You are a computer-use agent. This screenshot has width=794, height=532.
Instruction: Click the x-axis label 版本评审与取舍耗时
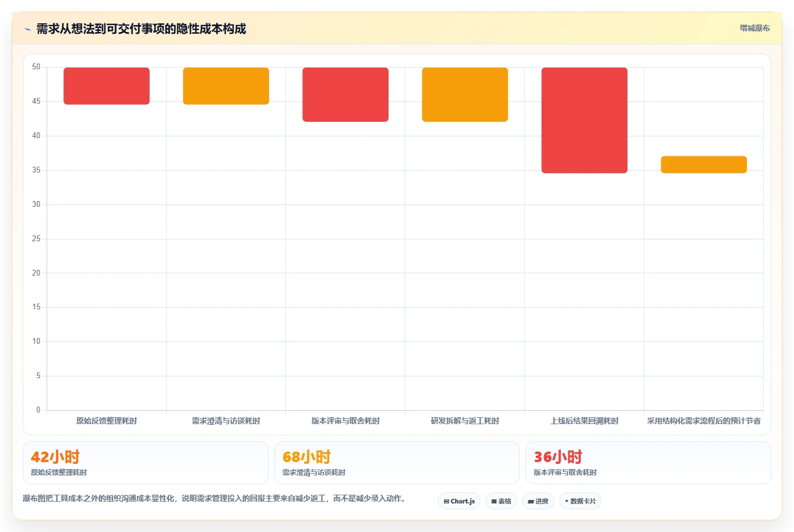coord(345,421)
